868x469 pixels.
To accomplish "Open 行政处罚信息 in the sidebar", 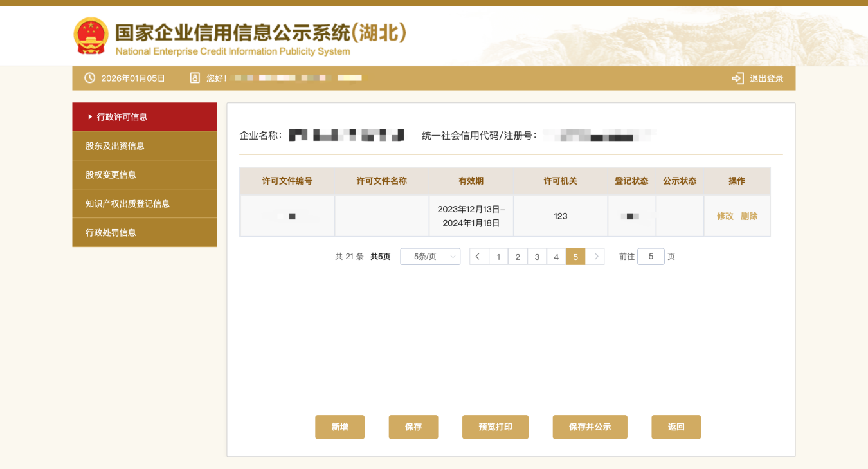I will [x=145, y=233].
